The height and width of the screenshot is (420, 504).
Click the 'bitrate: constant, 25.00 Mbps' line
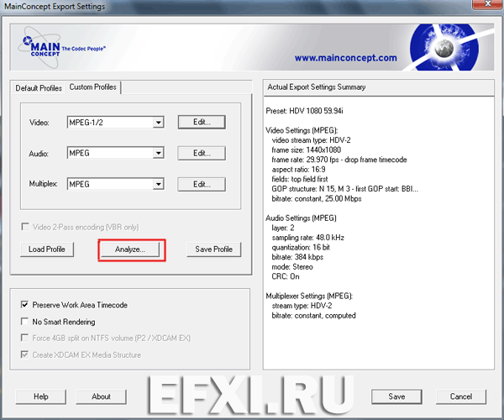pos(317,199)
